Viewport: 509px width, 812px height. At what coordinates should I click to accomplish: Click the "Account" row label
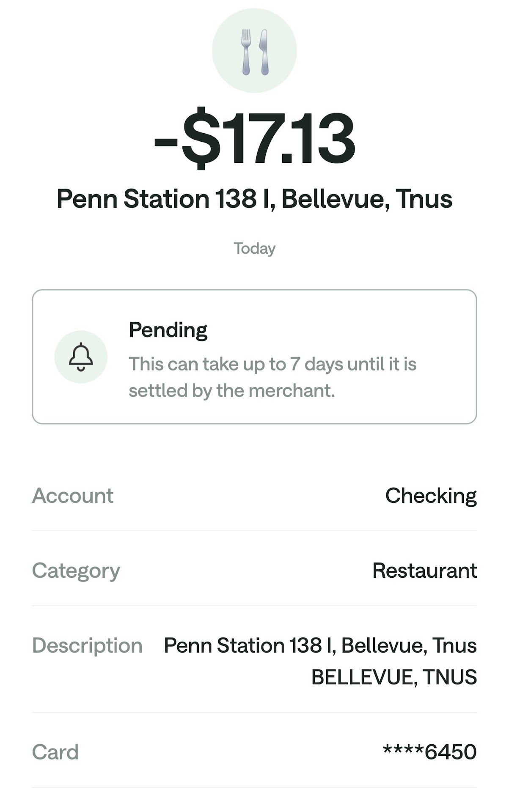(73, 495)
